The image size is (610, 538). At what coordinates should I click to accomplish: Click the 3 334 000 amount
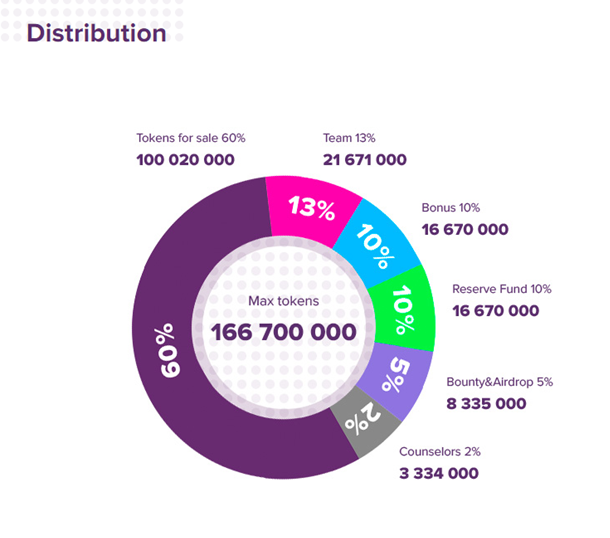439,473
